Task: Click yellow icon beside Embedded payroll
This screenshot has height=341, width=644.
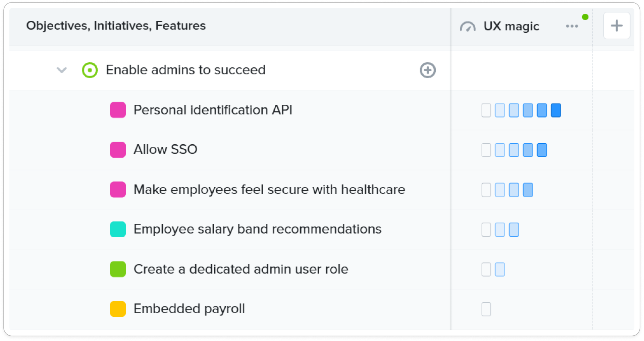Action: (118, 309)
